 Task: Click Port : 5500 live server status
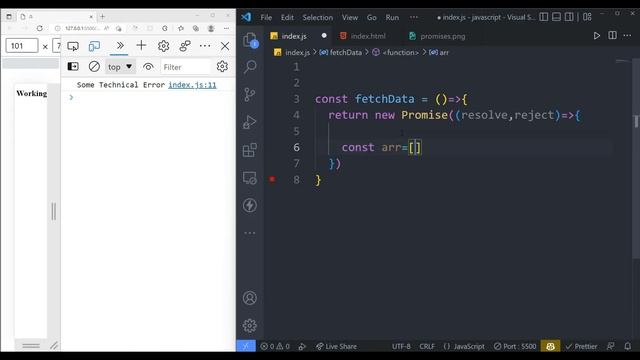tap(515, 347)
